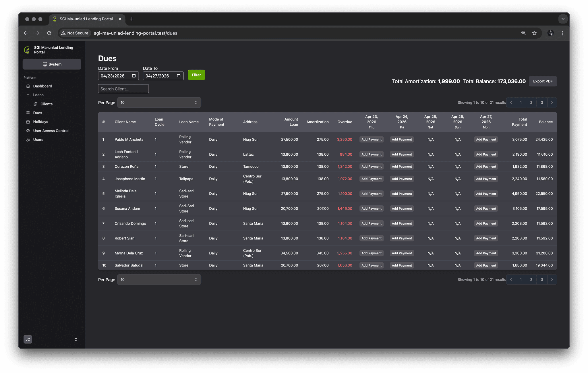
Task: Reload the page in browser
Action: pyautogui.click(x=49, y=33)
